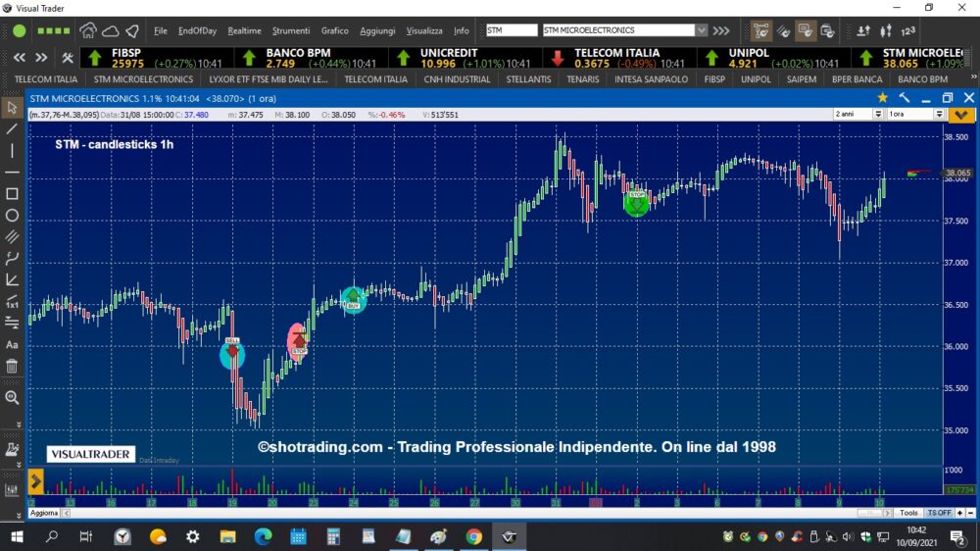The image size is (980, 551).
Task: Click UNICREDIT quote in ticker
Action: point(465,58)
